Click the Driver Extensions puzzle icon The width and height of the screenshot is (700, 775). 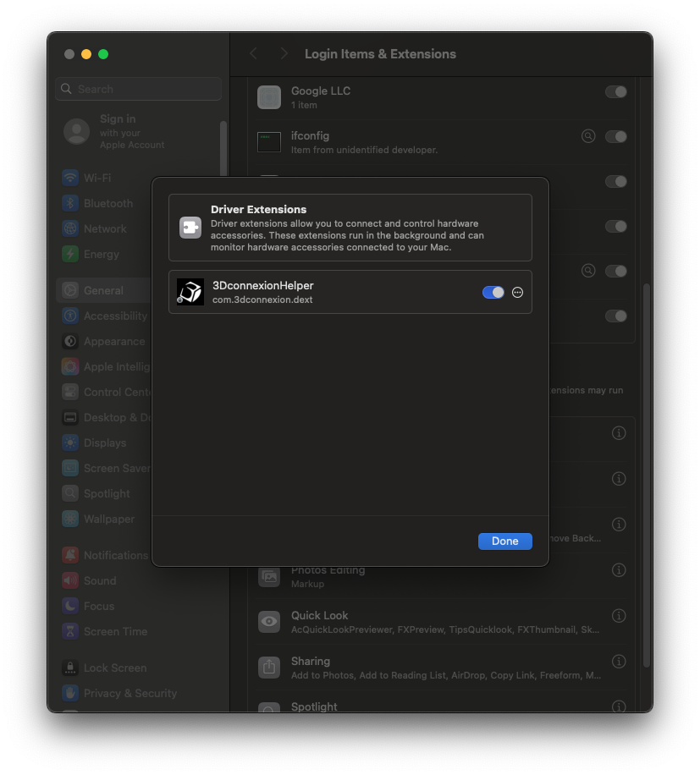tap(190, 228)
